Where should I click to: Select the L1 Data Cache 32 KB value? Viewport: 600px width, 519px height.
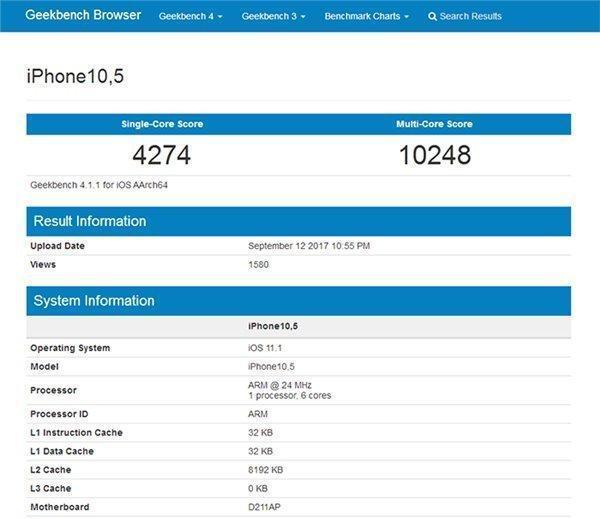point(260,452)
